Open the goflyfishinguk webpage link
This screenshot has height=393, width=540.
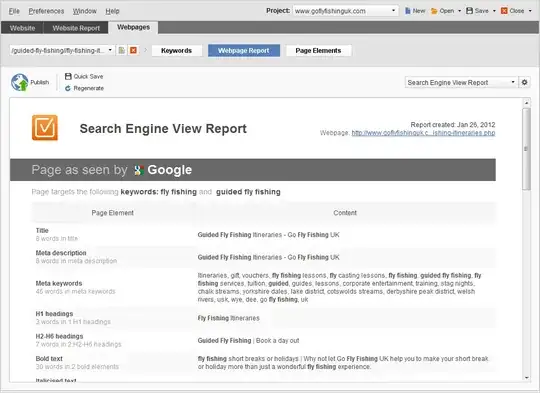coord(423,133)
